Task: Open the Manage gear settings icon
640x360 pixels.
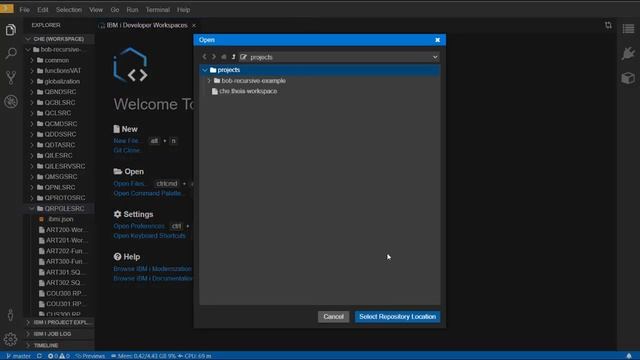Action: (x=11, y=339)
